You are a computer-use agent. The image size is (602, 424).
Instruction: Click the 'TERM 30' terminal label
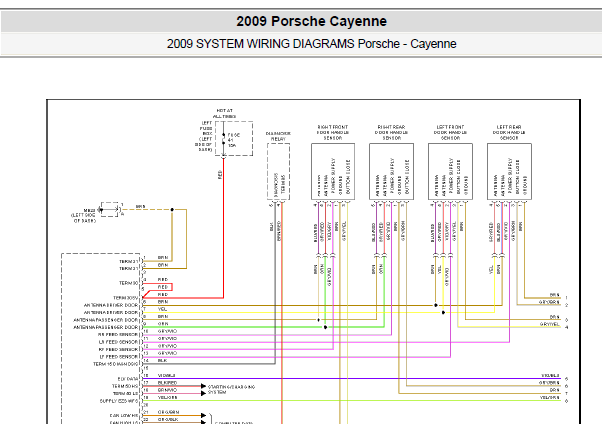pyautogui.click(x=128, y=283)
